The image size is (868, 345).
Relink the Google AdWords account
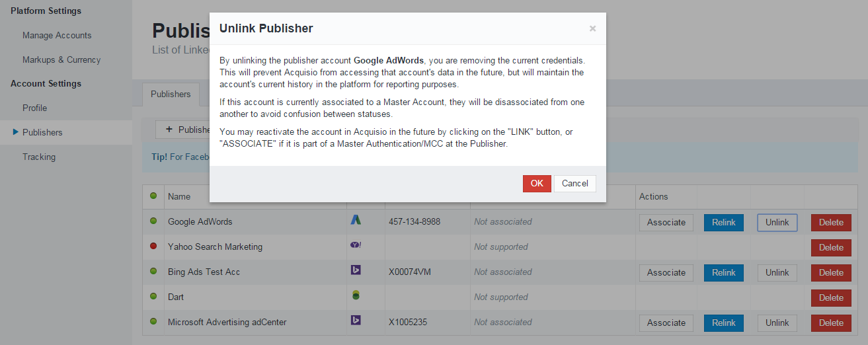pyautogui.click(x=724, y=223)
